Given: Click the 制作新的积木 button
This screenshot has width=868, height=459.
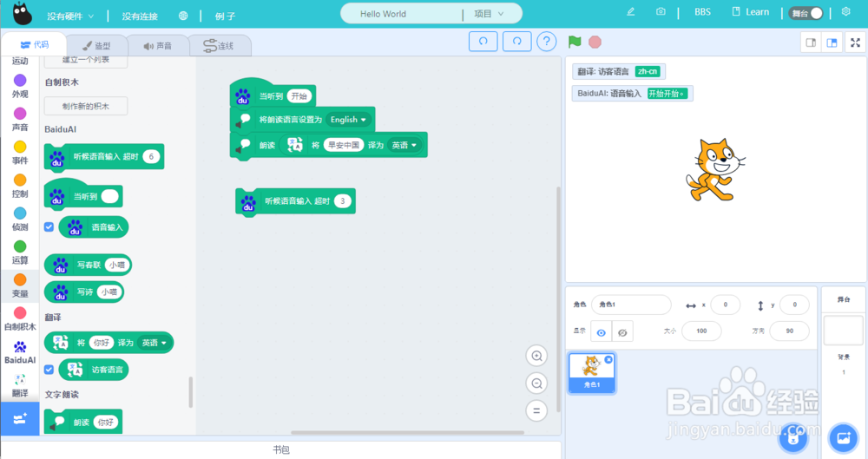Looking at the screenshot, I should pyautogui.click(x=86, y=106).
